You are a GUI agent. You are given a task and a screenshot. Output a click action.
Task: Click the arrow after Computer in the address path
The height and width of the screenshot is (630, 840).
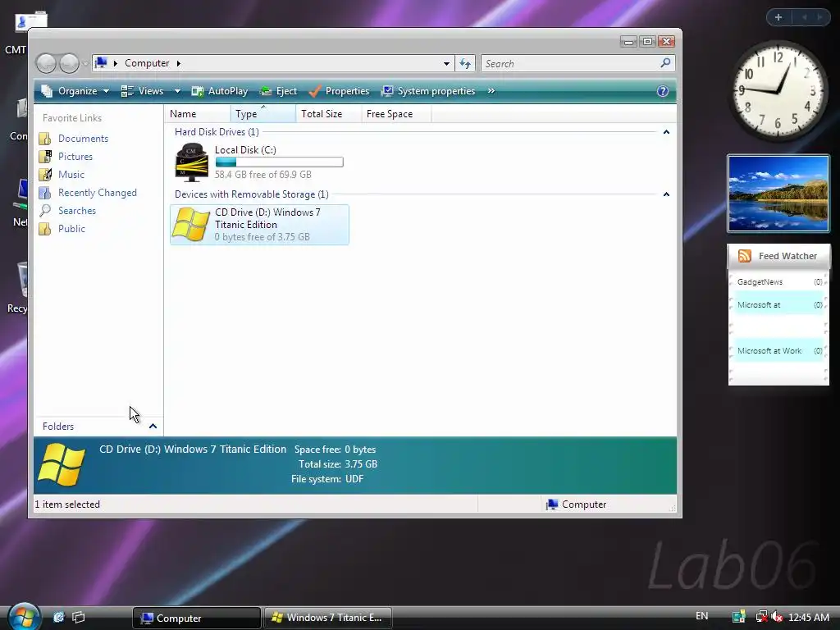(178, 63)
